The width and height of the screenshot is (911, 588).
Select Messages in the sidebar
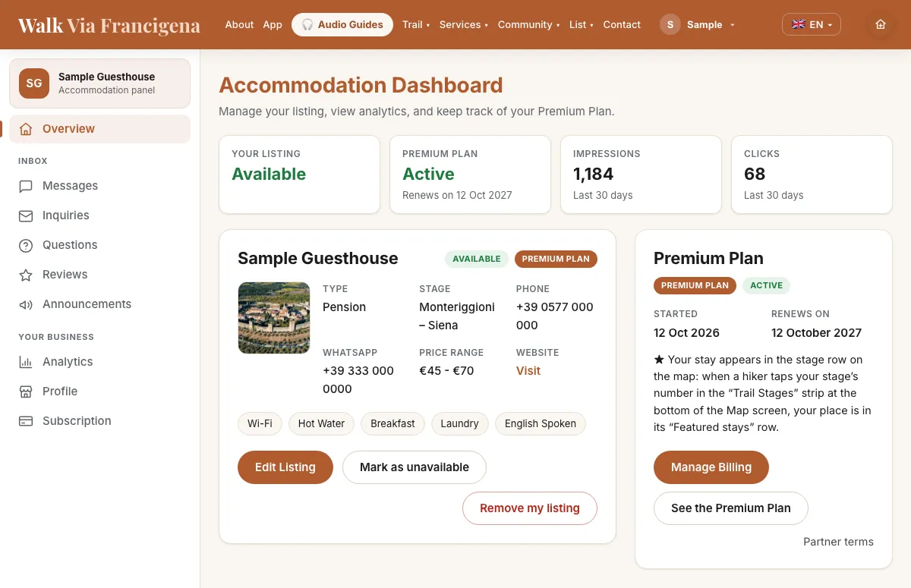pos(99,186)
